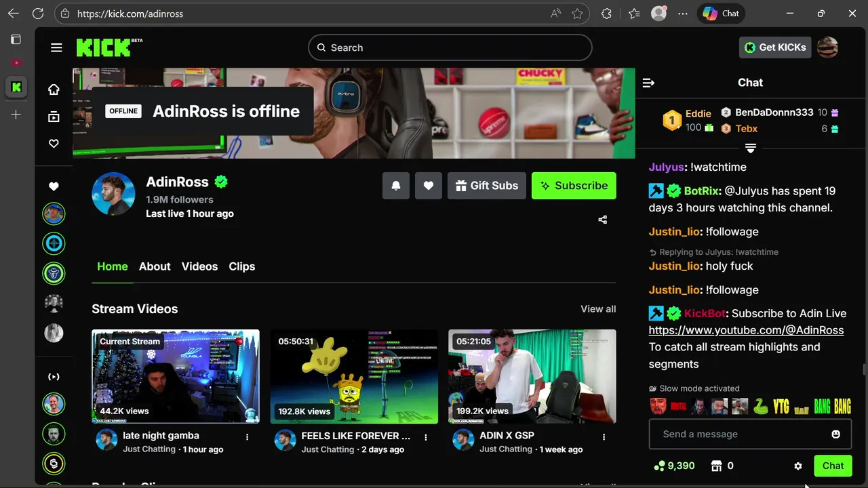Click the share icon below Subscribe
Screen dimensions: 868x488
(x=603, y=220)
